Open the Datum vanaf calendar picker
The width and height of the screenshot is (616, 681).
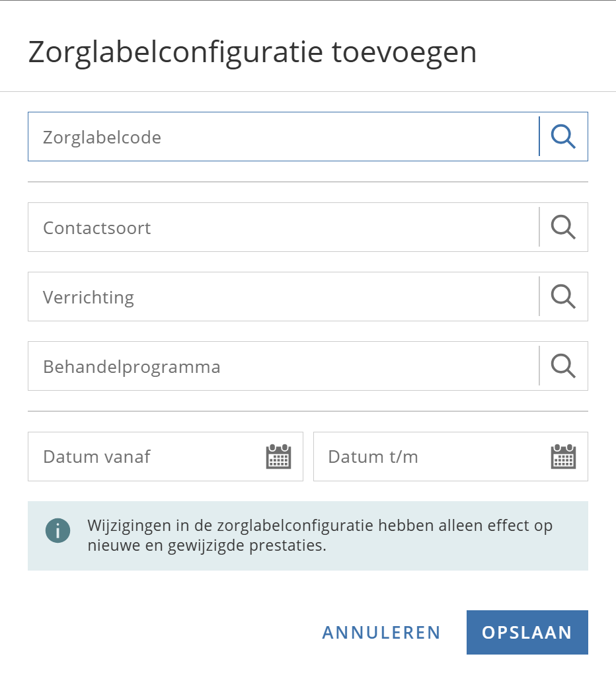click(278, 457)
